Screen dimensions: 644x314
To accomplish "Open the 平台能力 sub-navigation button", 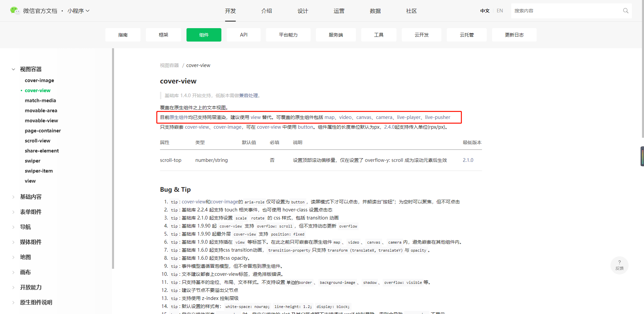I will coord(288,35).
